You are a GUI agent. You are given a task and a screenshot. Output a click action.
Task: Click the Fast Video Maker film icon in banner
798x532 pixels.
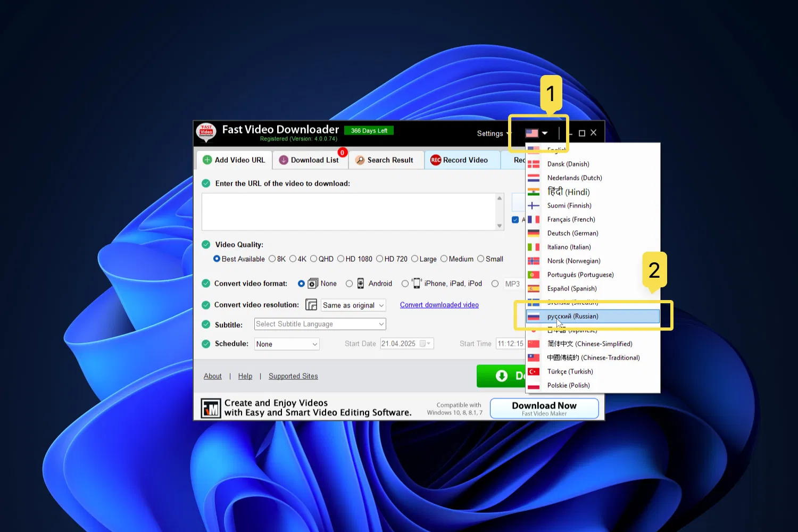[x=211, y=408]
